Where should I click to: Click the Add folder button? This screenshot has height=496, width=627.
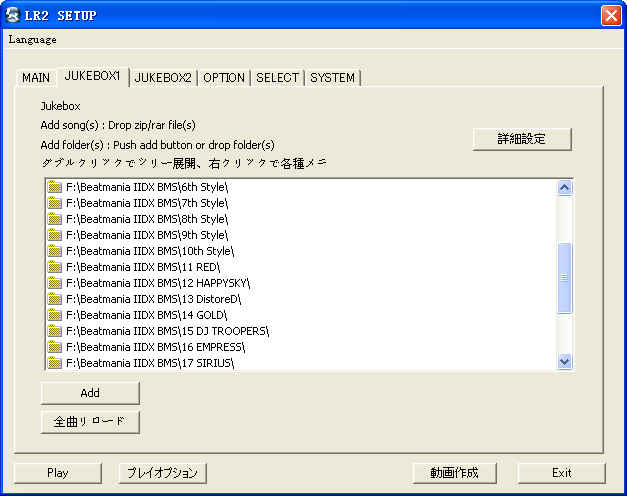(x=90, y=393)
